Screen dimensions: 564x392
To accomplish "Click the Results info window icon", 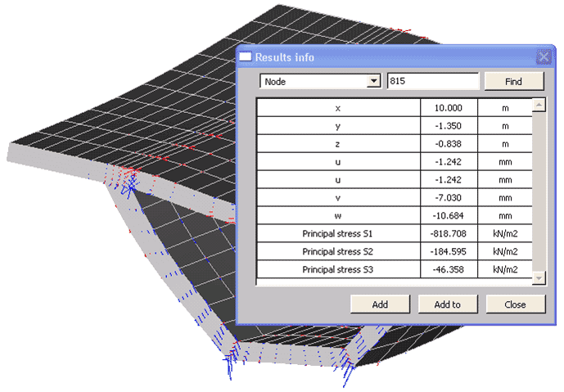I will (246, 56).
